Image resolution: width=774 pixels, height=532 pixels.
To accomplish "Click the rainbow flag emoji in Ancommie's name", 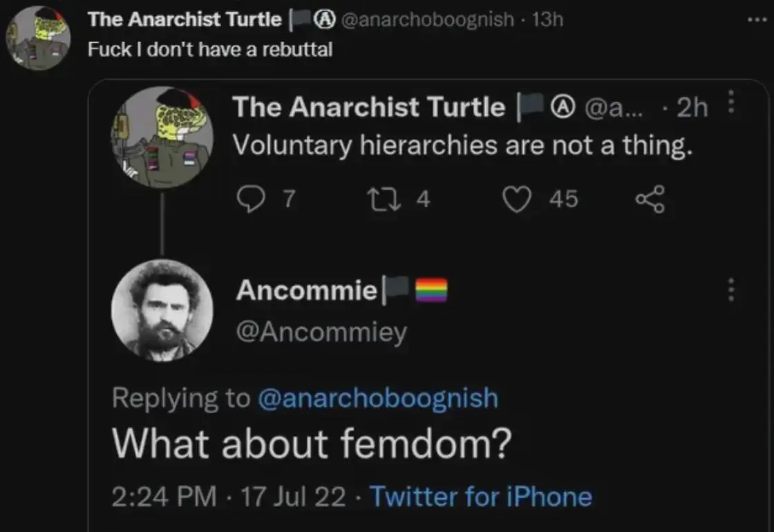I will [x=431, y=291].
